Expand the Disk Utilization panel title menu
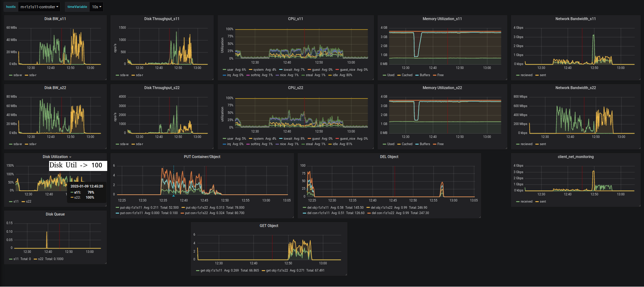 point(57,157)
